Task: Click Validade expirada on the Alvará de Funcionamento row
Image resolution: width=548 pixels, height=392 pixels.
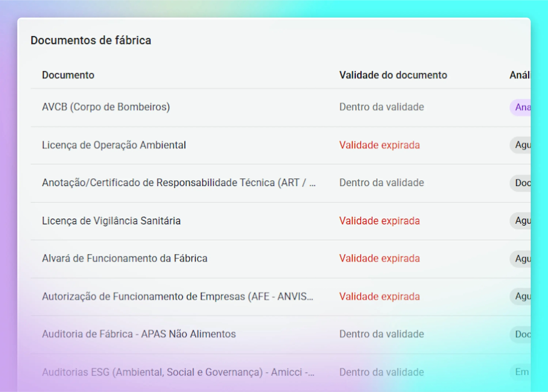Action: point(379,258)
